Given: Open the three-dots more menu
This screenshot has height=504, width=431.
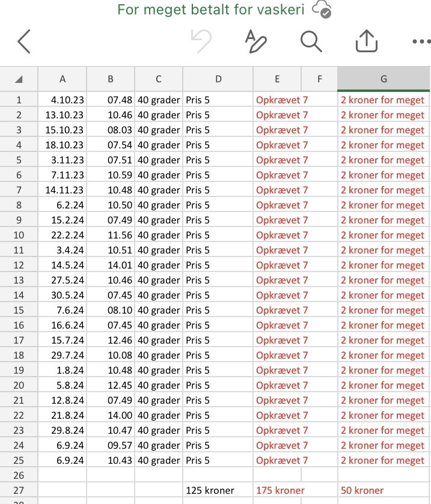Looking at the screenshot, I should (421, 42).
